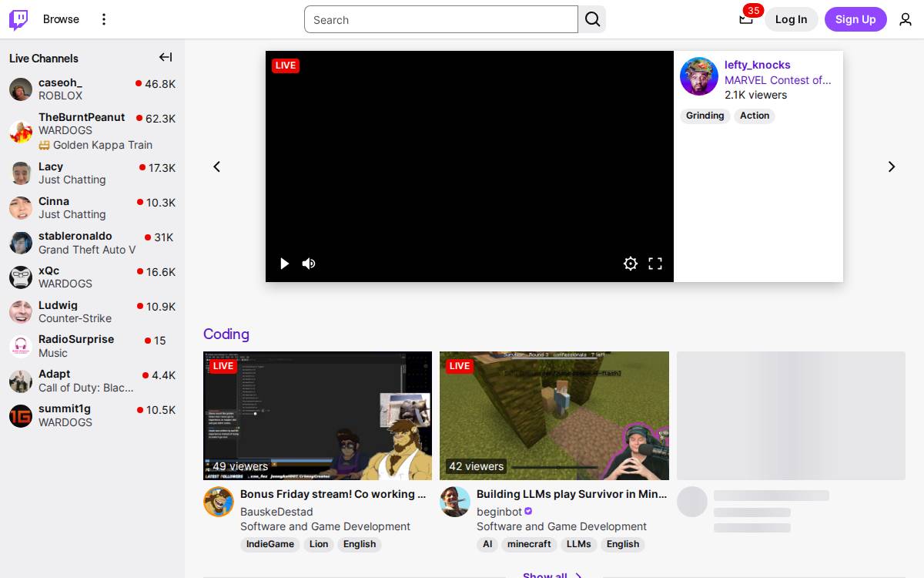Open xQc channel avatar

tap(21, 277)
